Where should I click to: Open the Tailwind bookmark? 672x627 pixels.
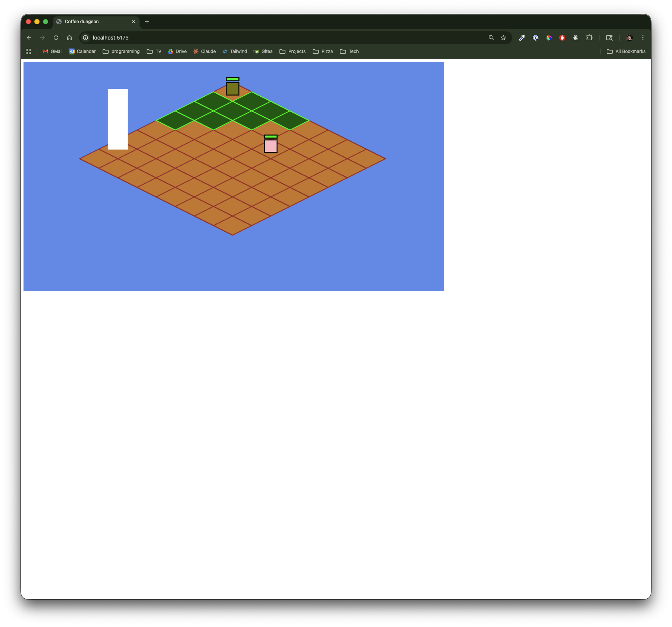234,51
